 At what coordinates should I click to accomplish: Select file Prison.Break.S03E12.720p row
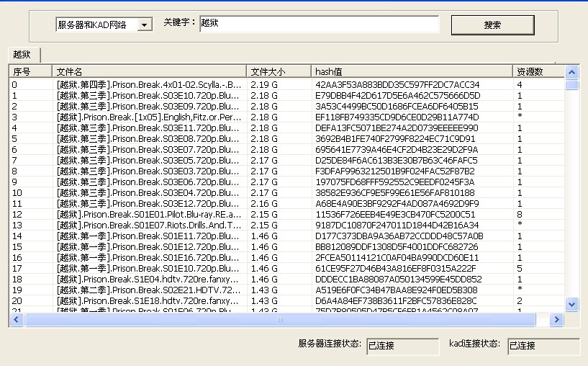coord(286,203)
